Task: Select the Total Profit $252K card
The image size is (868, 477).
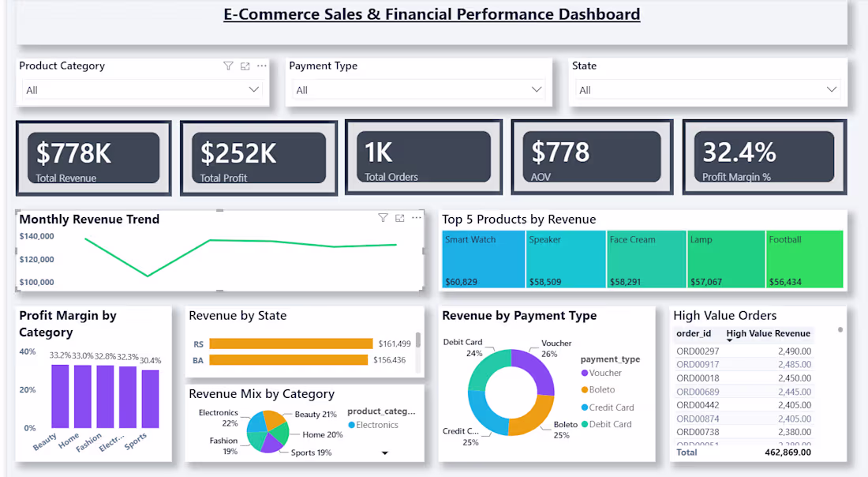Action: point(259,158)
